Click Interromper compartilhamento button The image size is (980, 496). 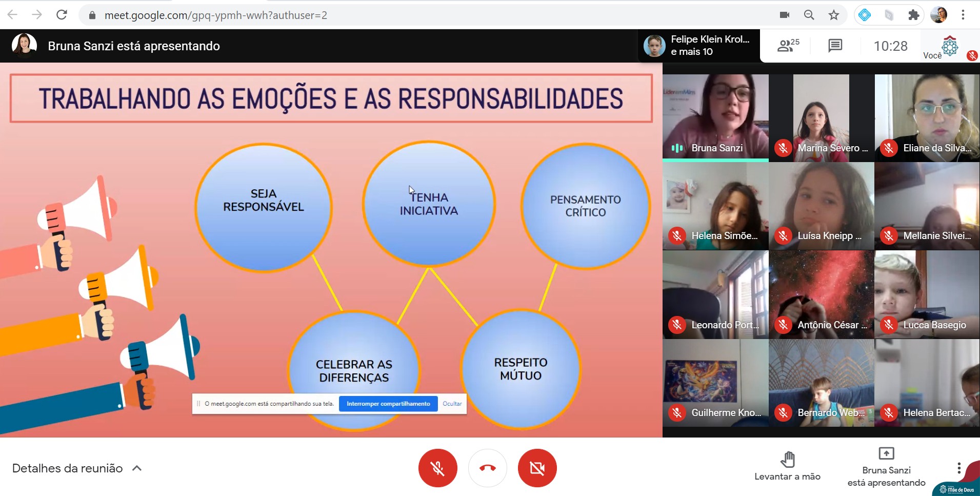point(388,404)
